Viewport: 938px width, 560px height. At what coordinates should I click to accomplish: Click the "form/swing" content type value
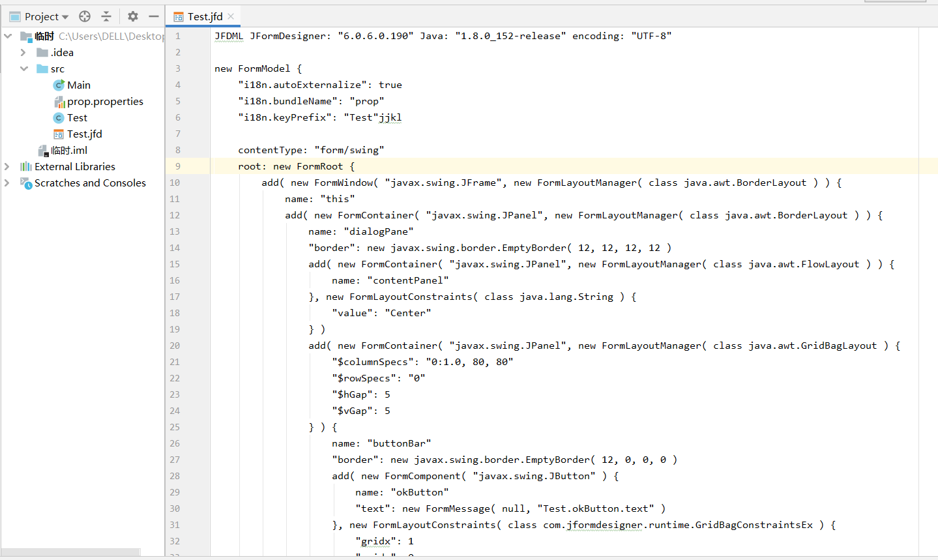[349, 150]
